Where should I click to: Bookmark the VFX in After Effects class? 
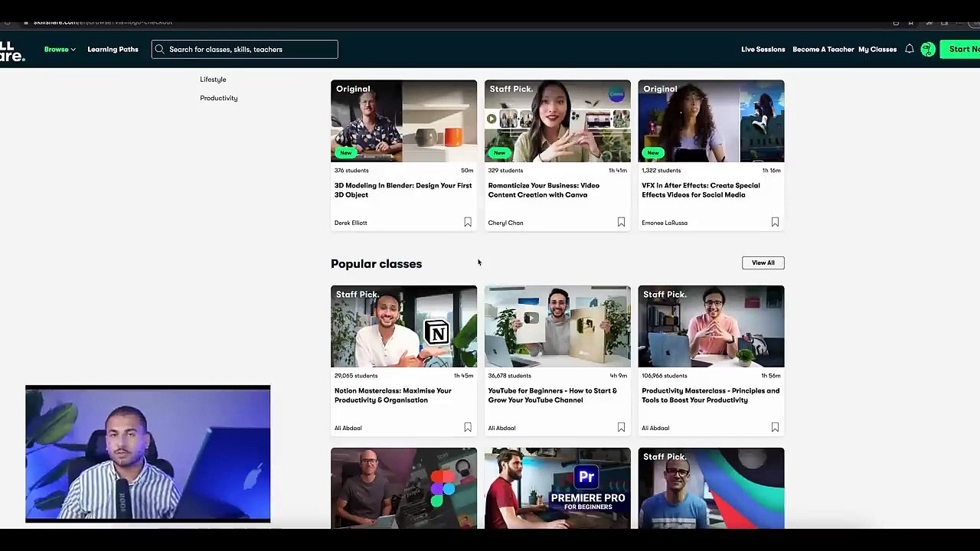pos(775,222)
